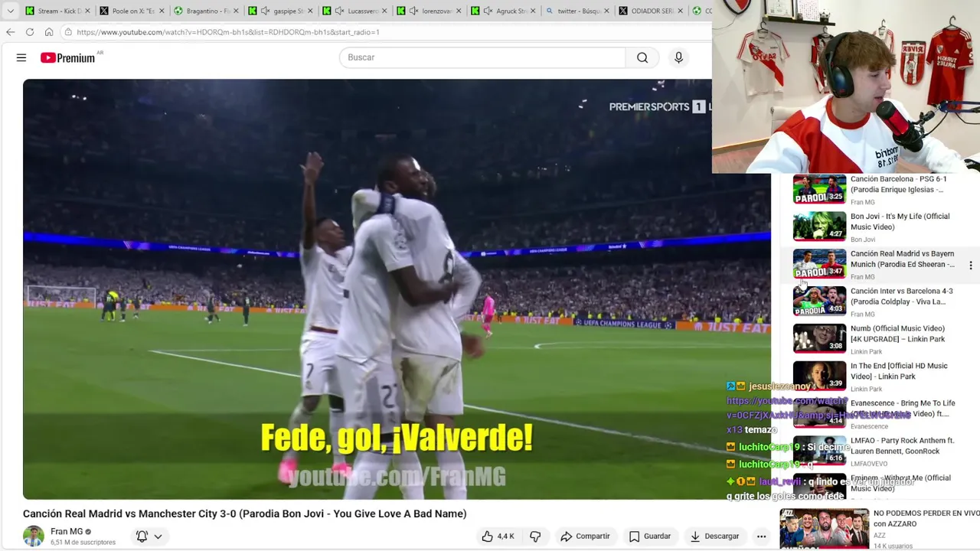The width and height of the screenshot is (980, 551).
Task: Open more actions three-dot menu under video
Action: click(761, 536)
